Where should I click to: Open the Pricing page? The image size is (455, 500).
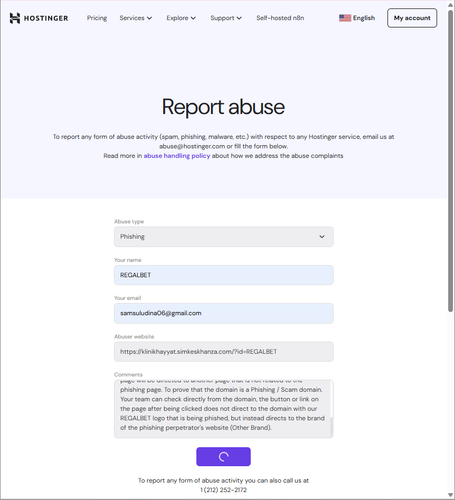click(97, 18)
